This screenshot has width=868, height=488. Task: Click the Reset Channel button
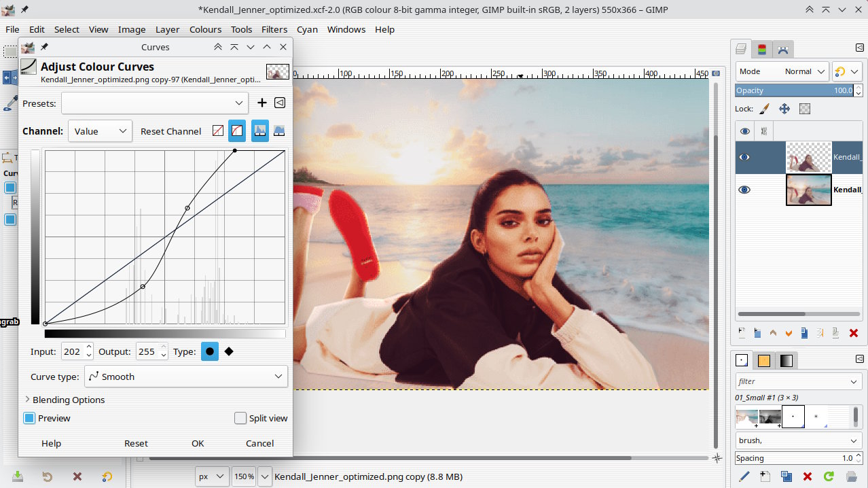coord(170,131)
